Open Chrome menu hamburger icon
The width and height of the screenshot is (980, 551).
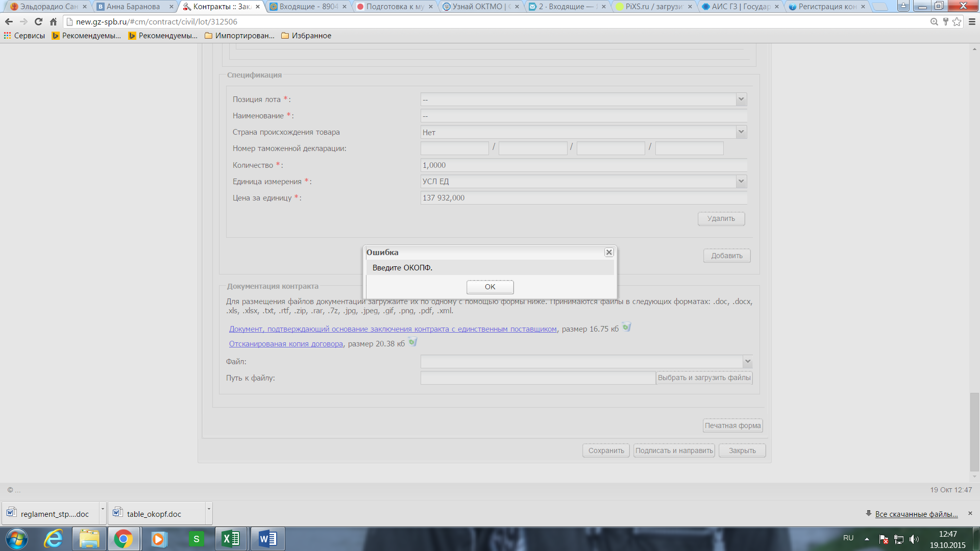pyautogui.click(x=972, y=21)
